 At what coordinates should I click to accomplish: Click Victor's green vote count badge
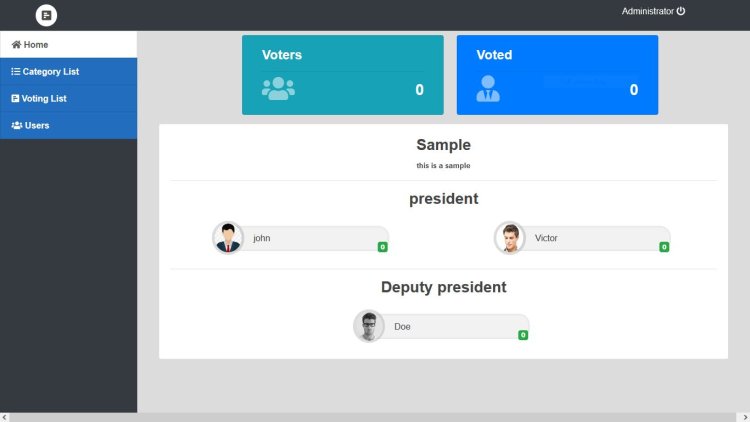click(x=664, y=247)
